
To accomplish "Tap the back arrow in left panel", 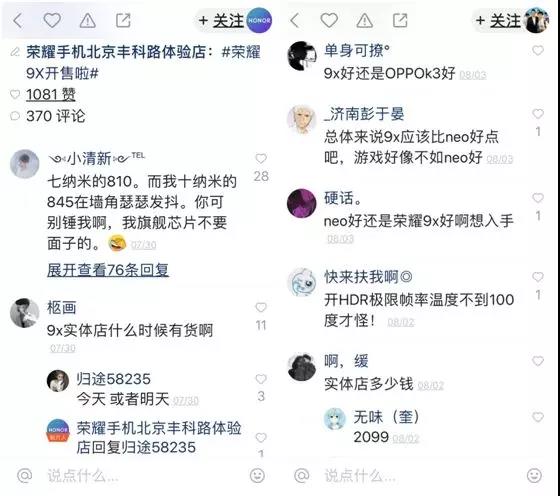I will [18, 21].
